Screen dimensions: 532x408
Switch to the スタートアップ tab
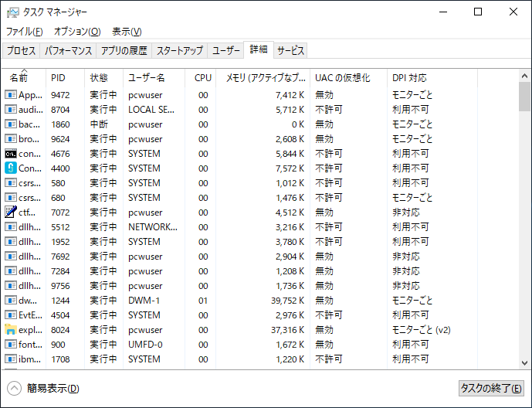(x=179, y=51)
